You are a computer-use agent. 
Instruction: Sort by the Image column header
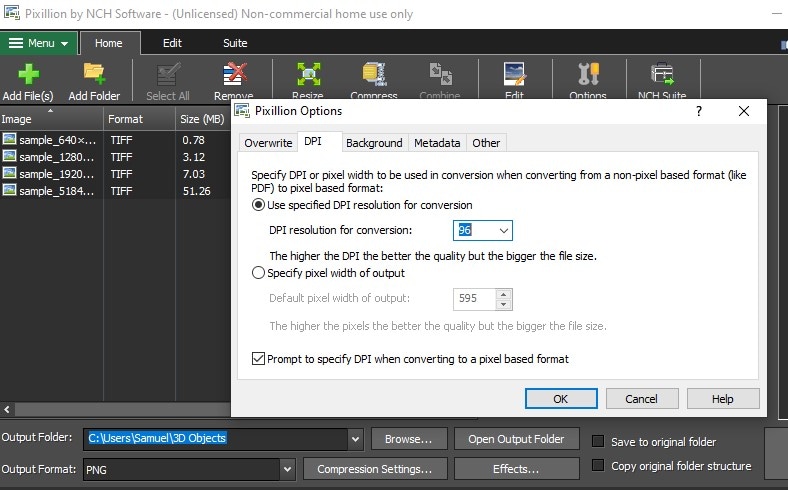[x=51, y=119]
